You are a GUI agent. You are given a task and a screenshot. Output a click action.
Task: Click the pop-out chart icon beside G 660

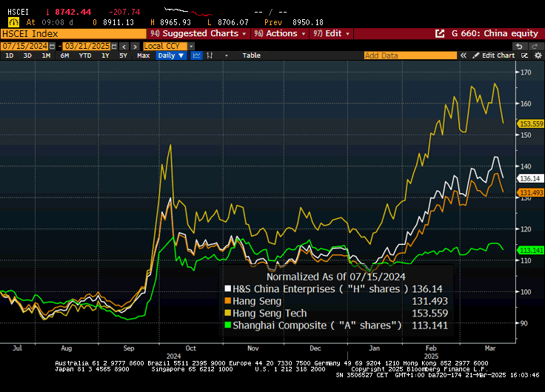[440, 34]
